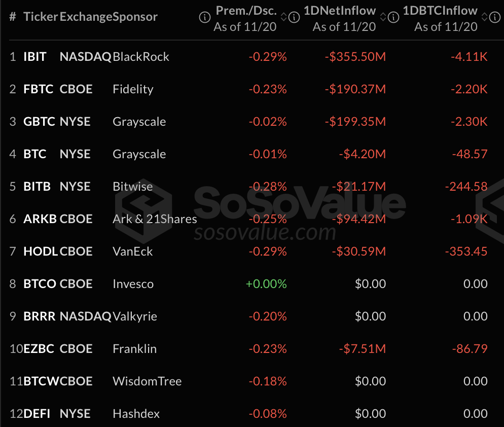504x427 pixels.
Task: Open the IBIT ticker link
Action: (x=35, y=57)
